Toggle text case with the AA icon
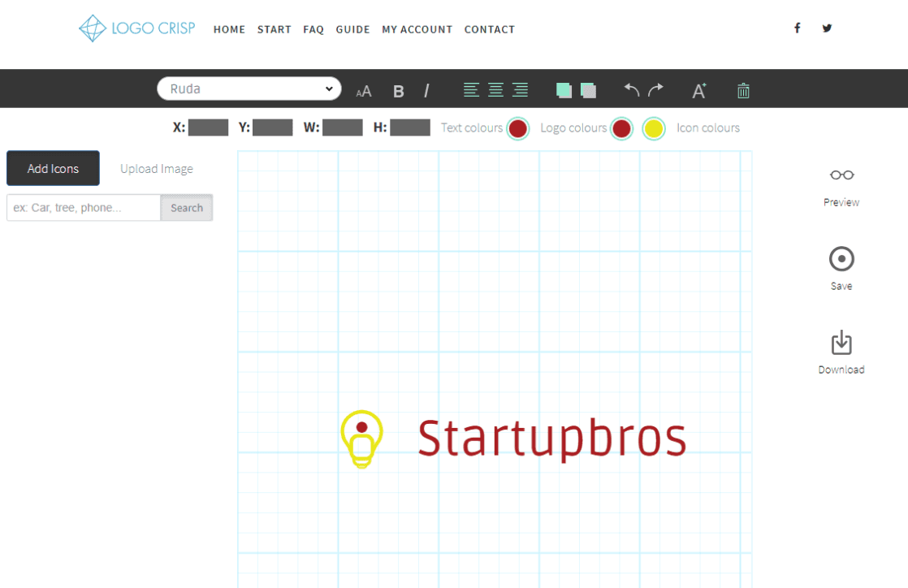Screen dimensions: 908x588 point(364,91)
